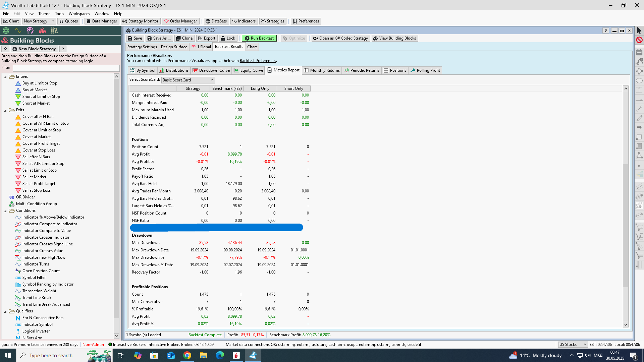Follow the Backtest Preferences link
644x362 pixels.
point(258,61)
